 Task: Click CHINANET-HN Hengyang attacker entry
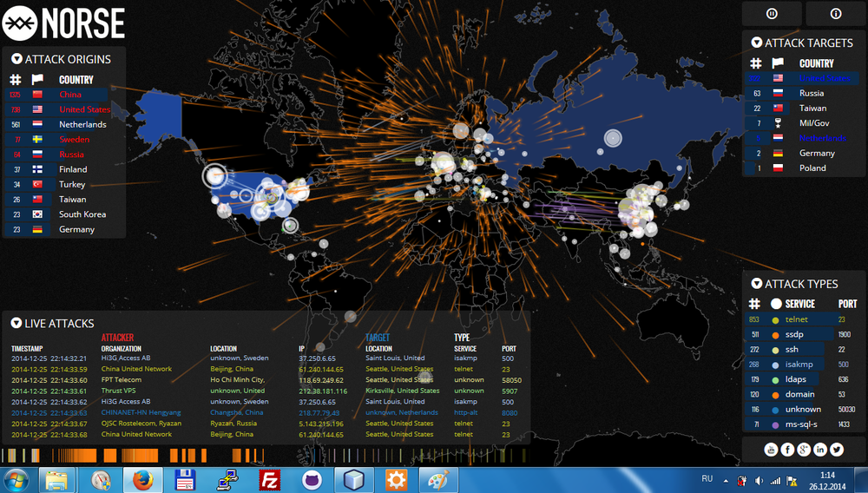tap(141, 412)
